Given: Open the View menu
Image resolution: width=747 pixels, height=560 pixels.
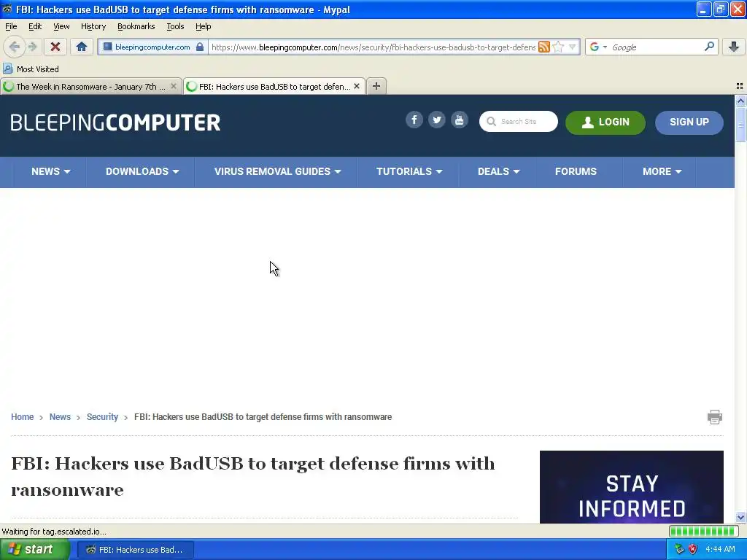Looking at the screenshot, I should tap(61, 26).
